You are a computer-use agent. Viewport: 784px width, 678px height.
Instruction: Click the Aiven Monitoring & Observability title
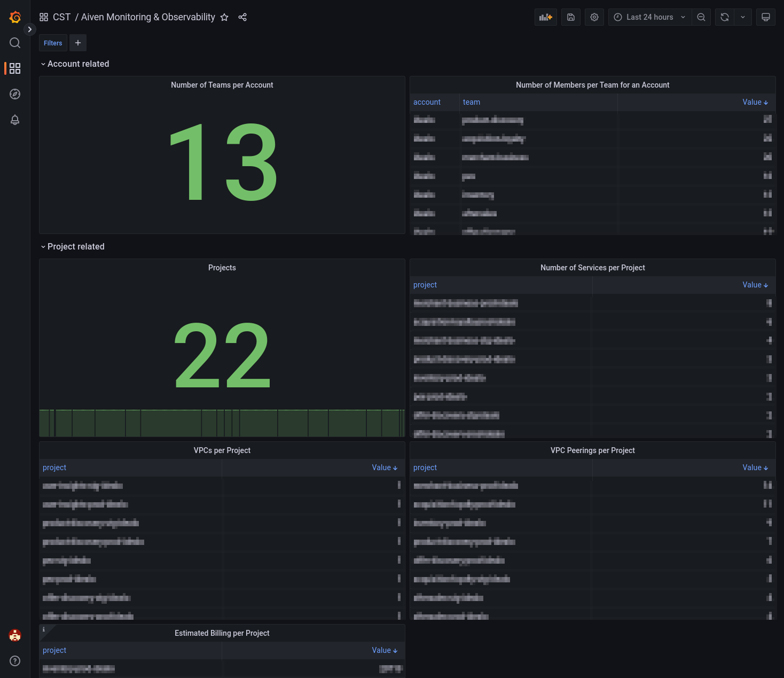click(x=148, y=17)
